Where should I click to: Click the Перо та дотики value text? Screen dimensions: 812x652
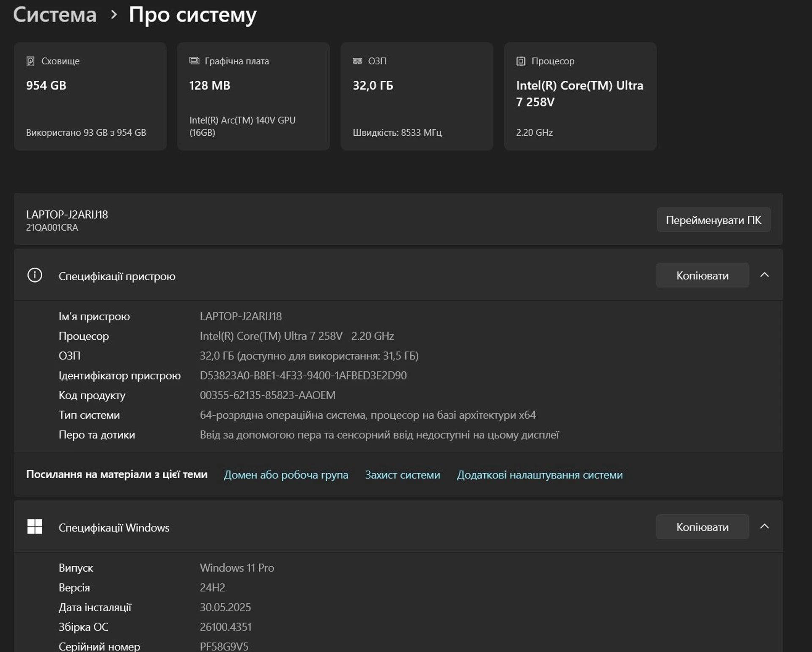coord(379,435)
